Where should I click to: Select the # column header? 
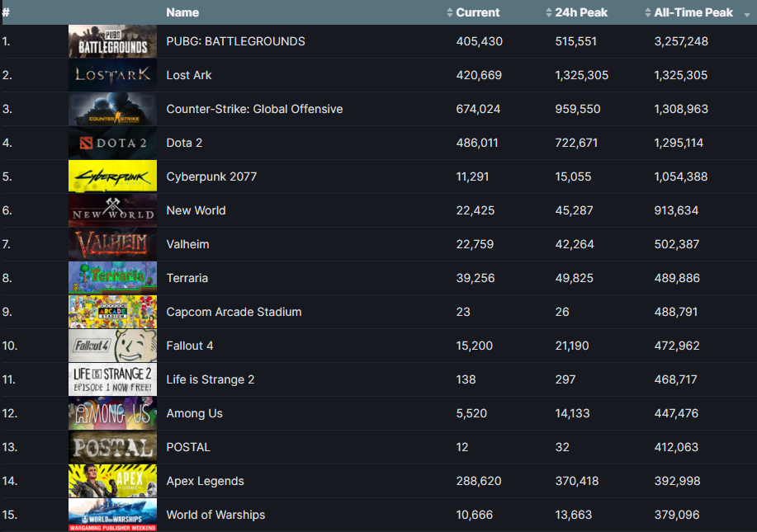8,12
